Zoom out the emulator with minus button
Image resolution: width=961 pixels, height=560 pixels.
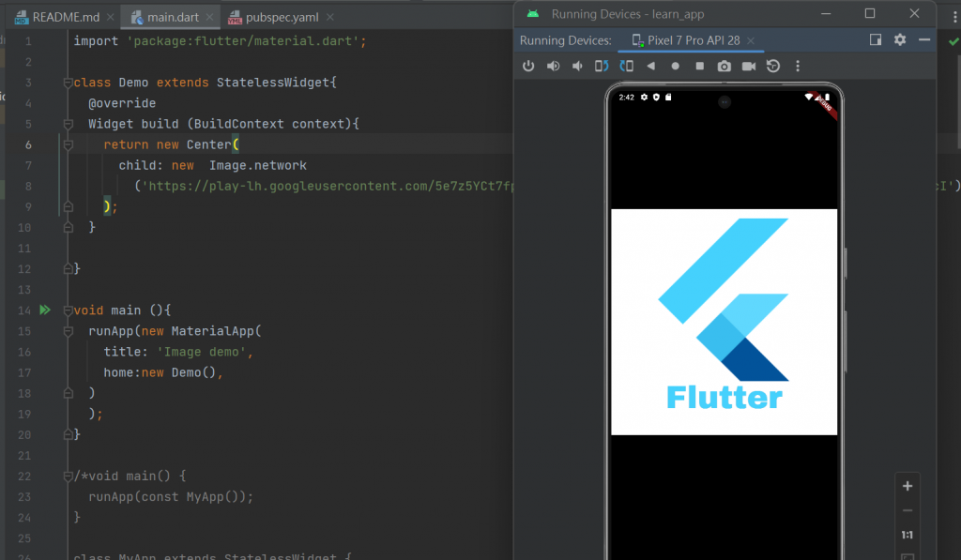tap(908, 510)
